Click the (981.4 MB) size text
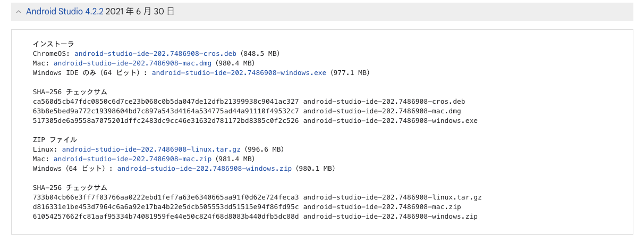This screenshot has width=644, height=241. point(235,159)
